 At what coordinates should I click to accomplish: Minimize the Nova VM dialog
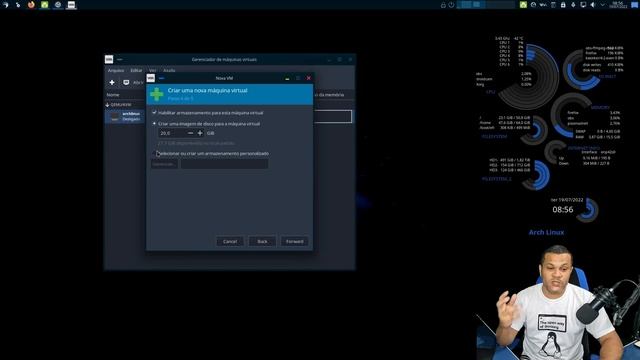[x=287, y=78]
